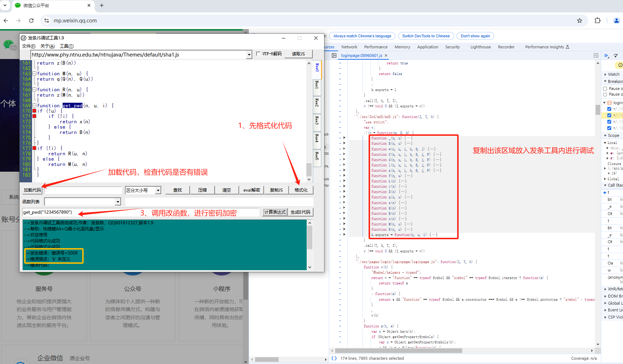Click Always match Chrome's language

tap(362, 36)
